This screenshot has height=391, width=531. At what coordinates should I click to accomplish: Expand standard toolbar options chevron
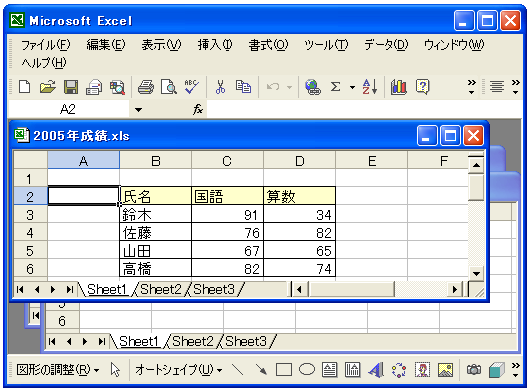471,87
